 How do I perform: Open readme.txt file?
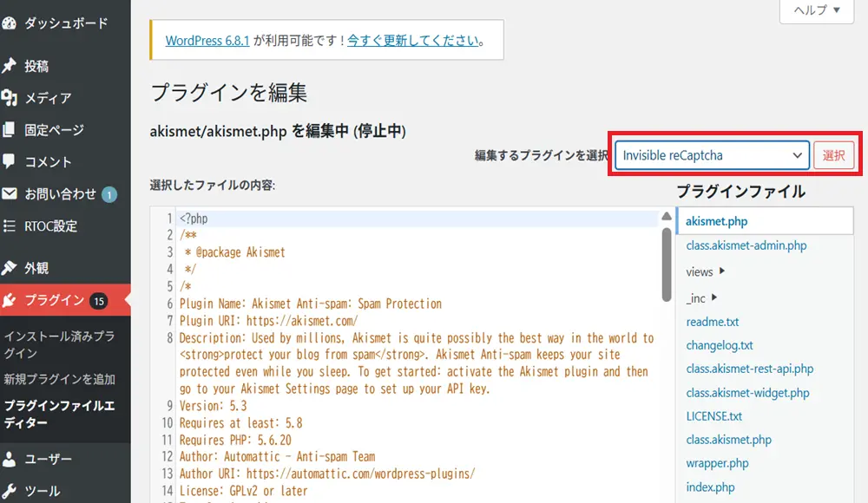[x=713, y=322]
